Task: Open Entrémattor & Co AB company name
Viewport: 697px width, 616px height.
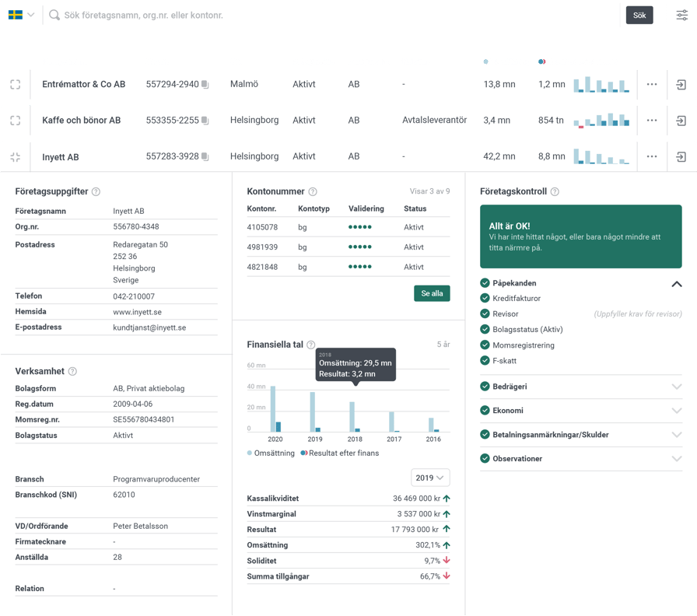Action: click(x=83, y=84)
